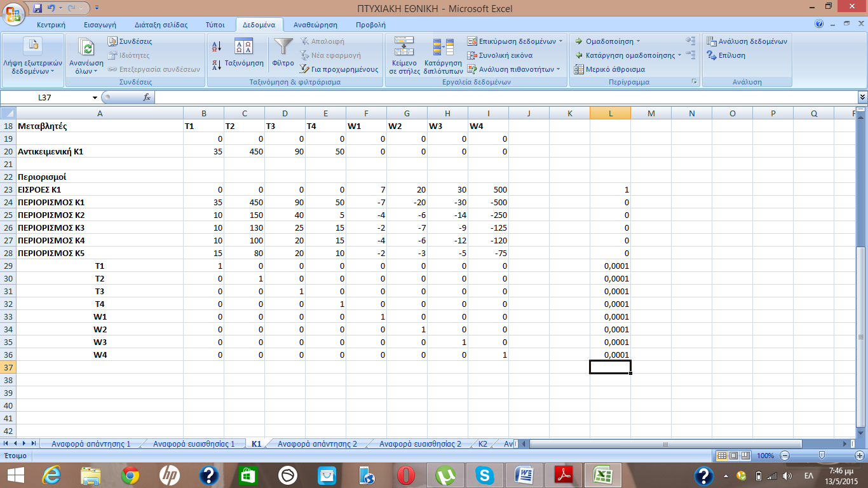Screen dimensions: 868x488
Task: Launch the Επίλυση solver
Action: pos(727,55)
